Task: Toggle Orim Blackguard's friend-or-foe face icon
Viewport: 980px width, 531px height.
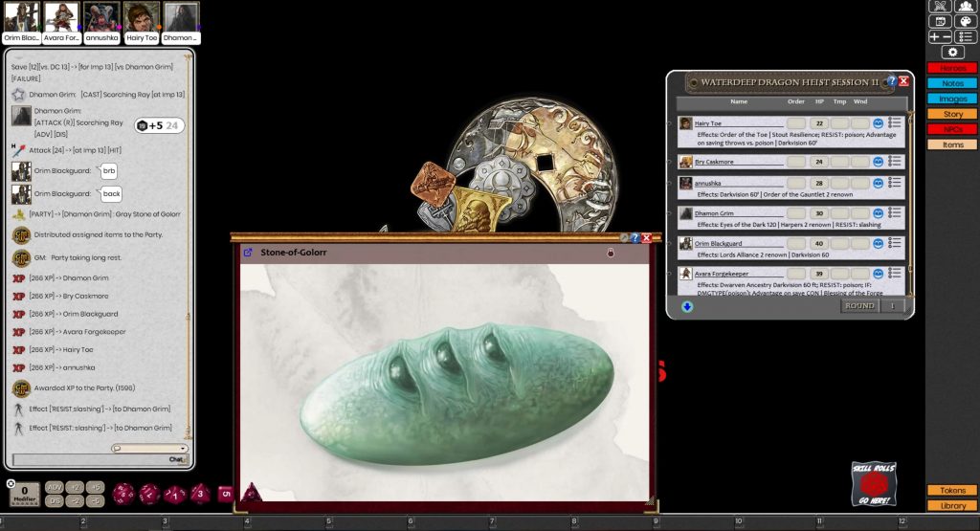Action: (879, 243)
